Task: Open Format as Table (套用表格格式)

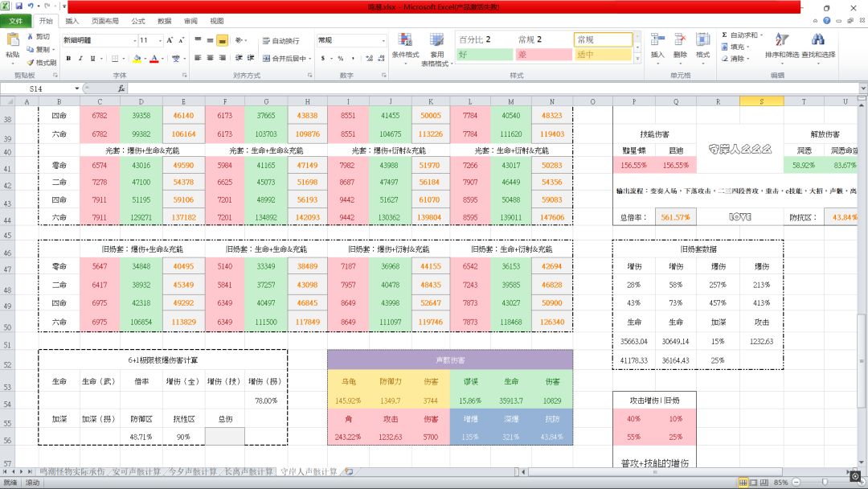Action: 436,49
